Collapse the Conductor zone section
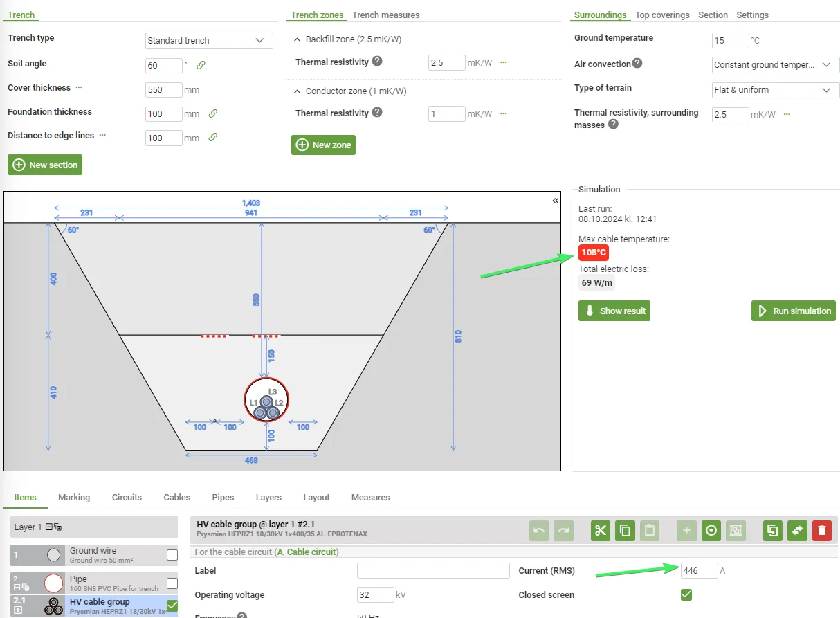840x618 pixels. tap(298, 91)
